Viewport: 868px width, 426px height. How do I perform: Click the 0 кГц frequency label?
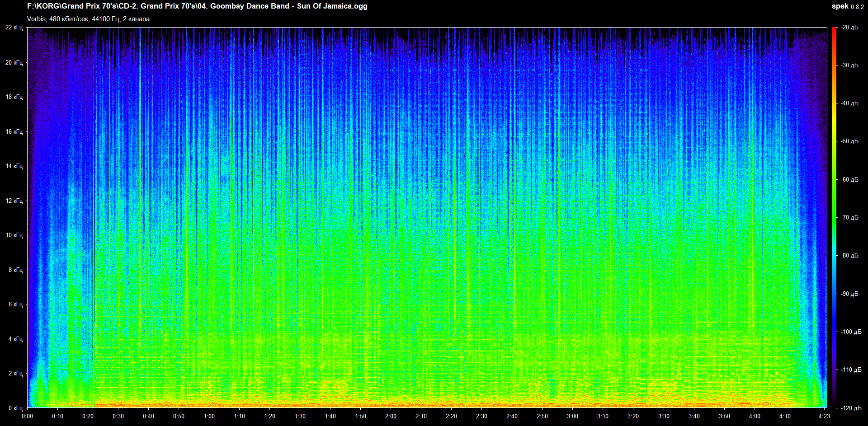coord(15,408)
